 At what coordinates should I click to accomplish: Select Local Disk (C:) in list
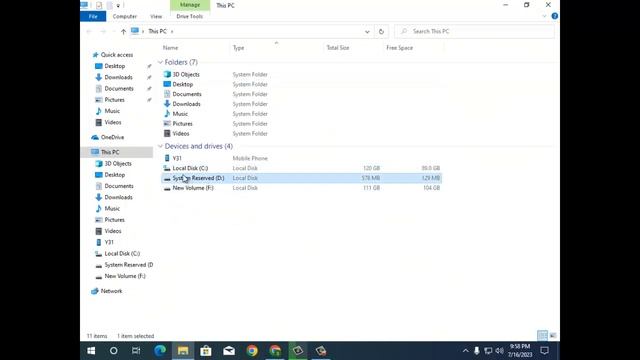[190, 168]
